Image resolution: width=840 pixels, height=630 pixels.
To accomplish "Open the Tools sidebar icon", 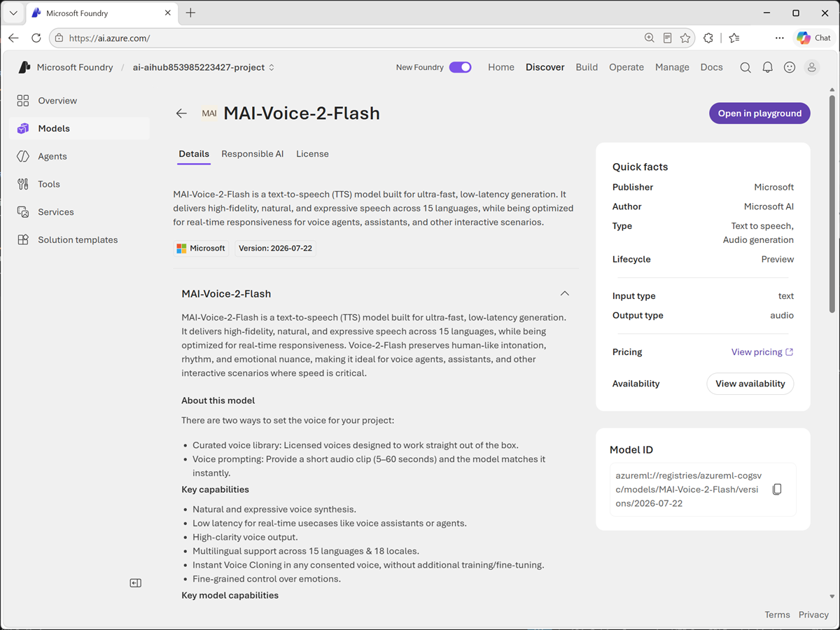I will [23, 184].
